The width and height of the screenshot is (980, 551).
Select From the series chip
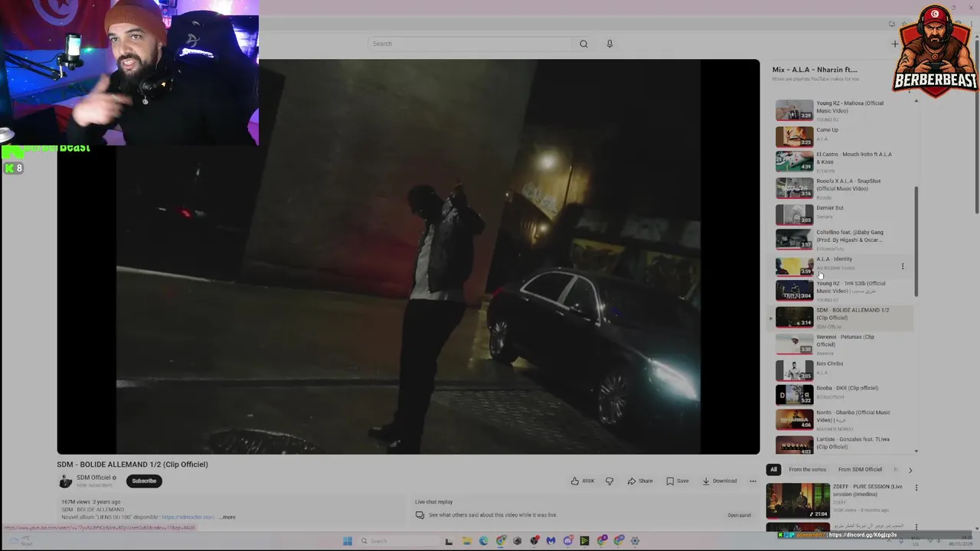(x=807, y=469)
